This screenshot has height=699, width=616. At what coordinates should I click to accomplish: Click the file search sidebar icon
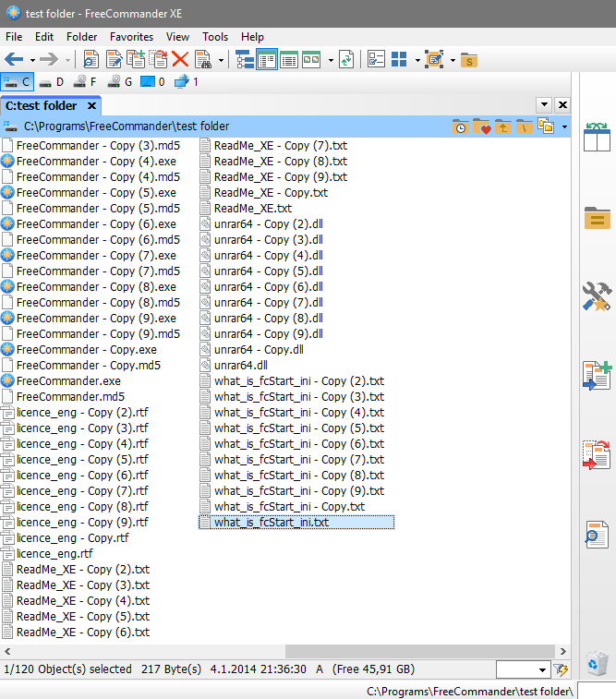tap(597, 535)
